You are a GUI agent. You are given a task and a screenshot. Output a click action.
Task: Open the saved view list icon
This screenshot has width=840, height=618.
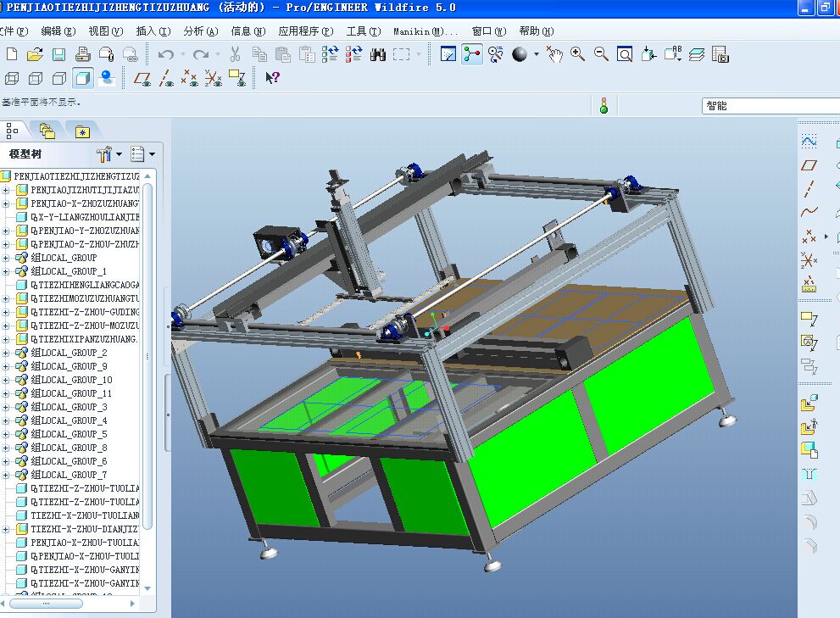click(673, 54)
